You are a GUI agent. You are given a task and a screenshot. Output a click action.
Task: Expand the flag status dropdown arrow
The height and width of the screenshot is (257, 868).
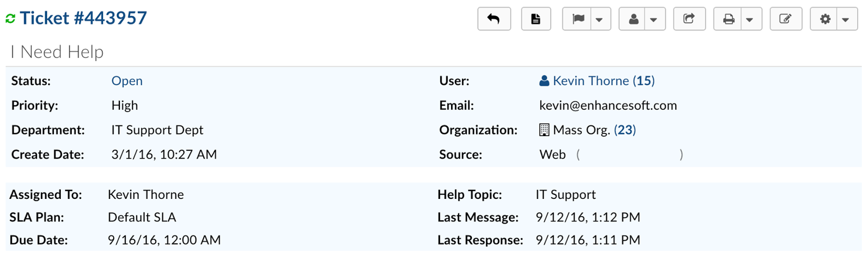(599, 20)
